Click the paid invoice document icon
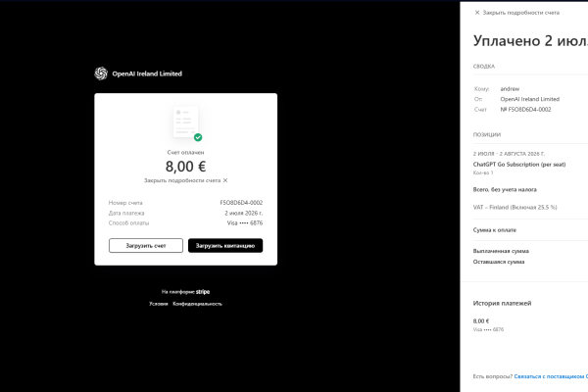Viewport: 588px width, 392px height. click(x=187, y=123)
